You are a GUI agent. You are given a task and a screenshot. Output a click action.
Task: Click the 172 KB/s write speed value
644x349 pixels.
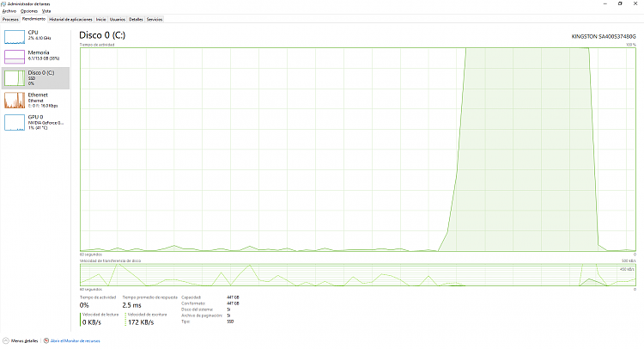141,322
